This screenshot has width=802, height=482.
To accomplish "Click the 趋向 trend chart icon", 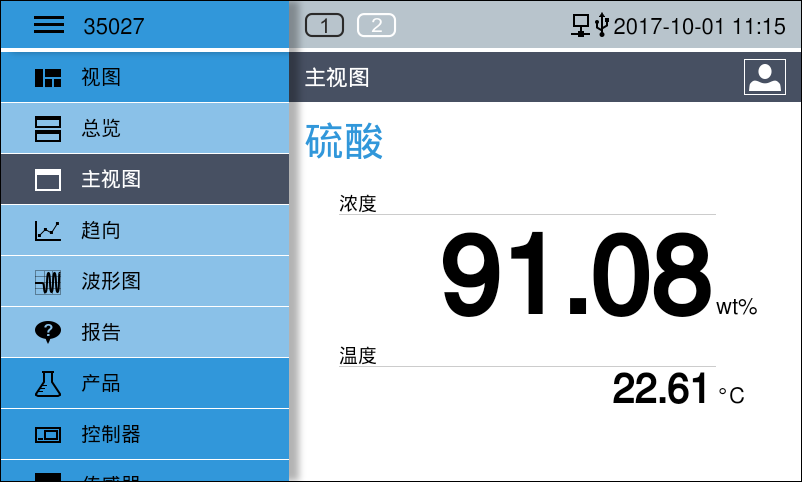I will 48,231.
